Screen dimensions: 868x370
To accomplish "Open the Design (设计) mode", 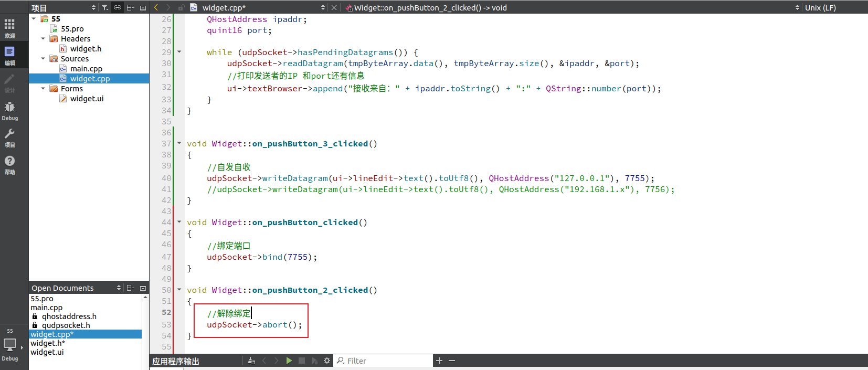I will tap(9, 83).
